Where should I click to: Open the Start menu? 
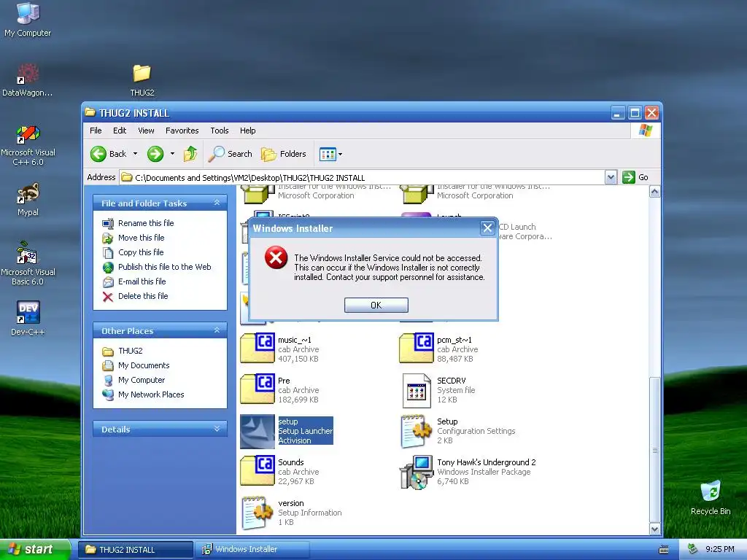pos(34,549)
